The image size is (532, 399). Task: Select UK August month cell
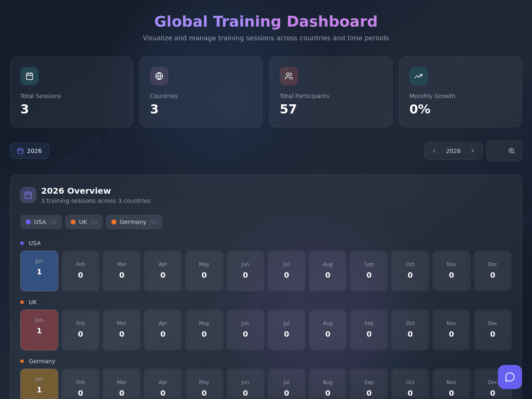click(x=328, y=330)
